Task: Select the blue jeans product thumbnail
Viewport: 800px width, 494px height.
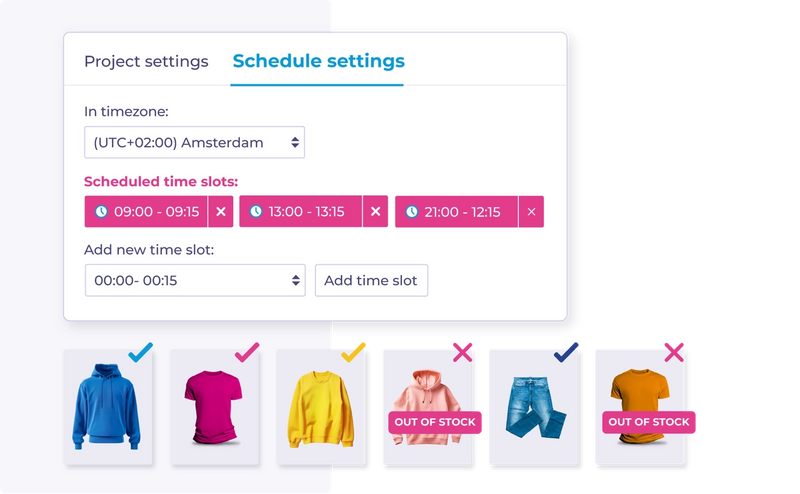Action: (534, 407)
